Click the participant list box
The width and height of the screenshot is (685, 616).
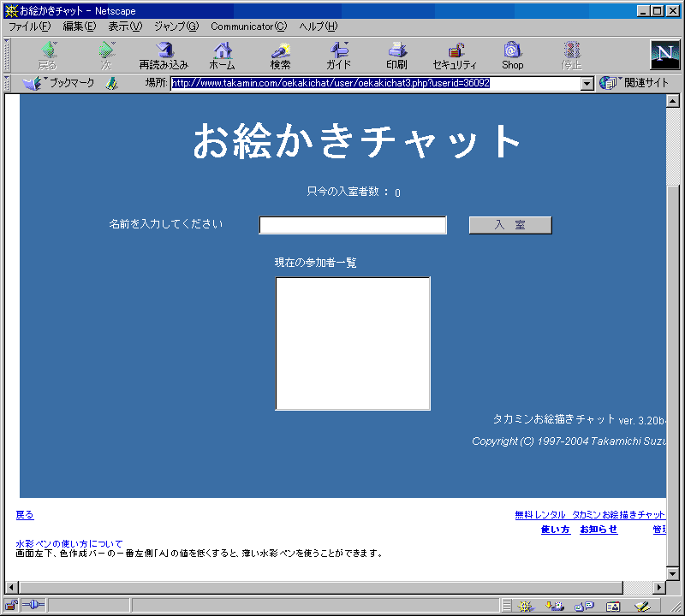click(353, 344)
